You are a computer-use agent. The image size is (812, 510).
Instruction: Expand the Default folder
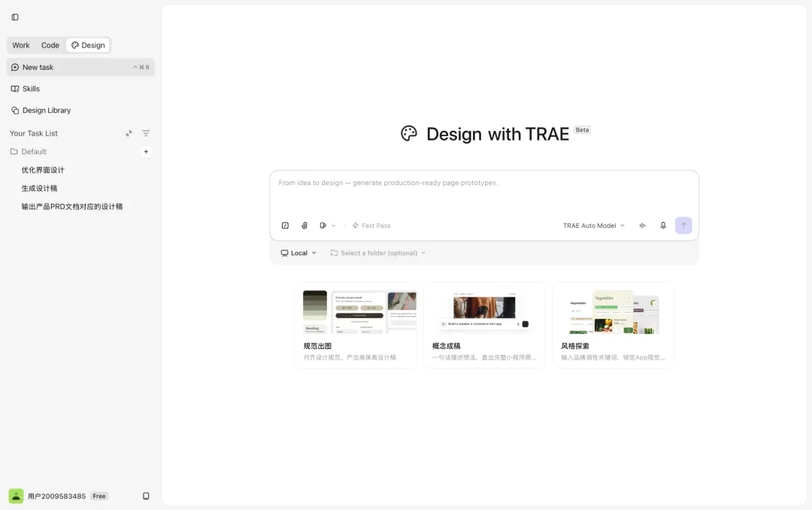pyautogui.click(x=29, y=151)
